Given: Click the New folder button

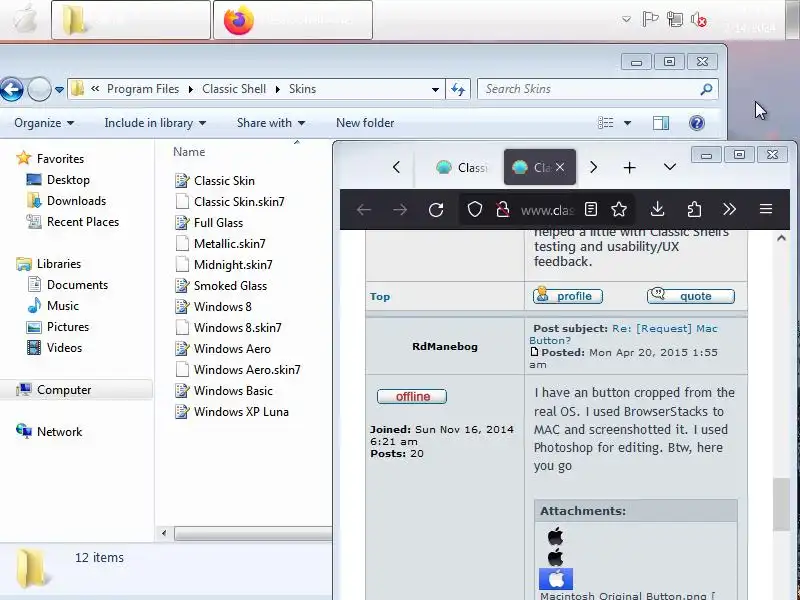Looking at the screenshot, I should pyautogui.click(x=365, y=123).
